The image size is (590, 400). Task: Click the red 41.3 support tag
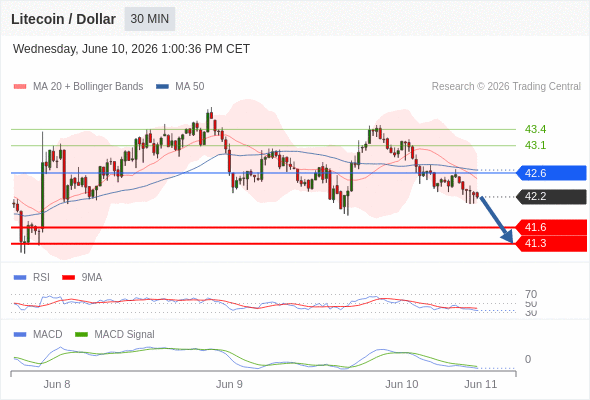[x=551, y=243]
